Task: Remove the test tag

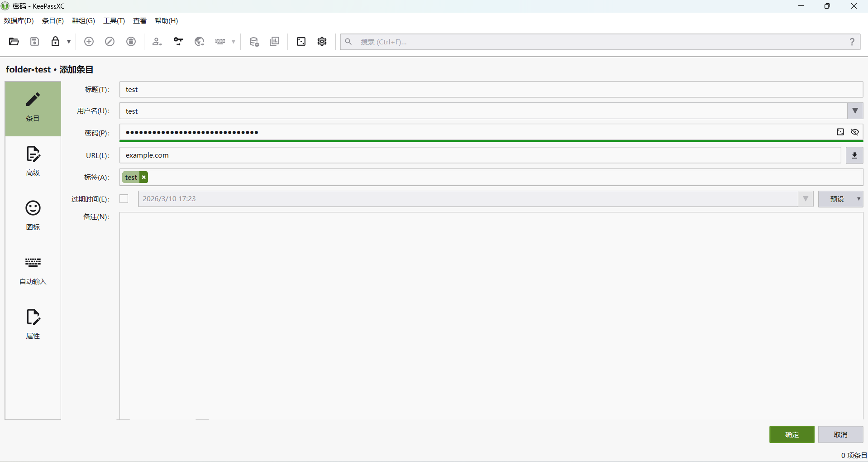Action: pos(144,178)
